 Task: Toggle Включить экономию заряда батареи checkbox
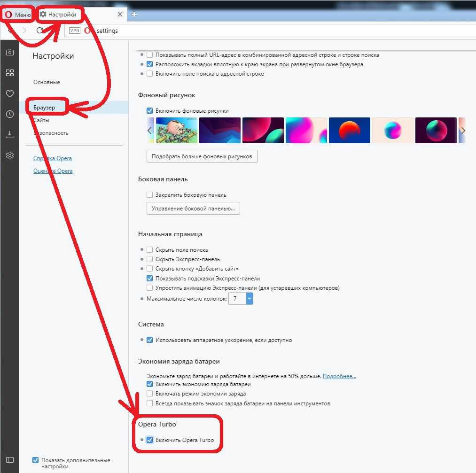pos(150,384)
